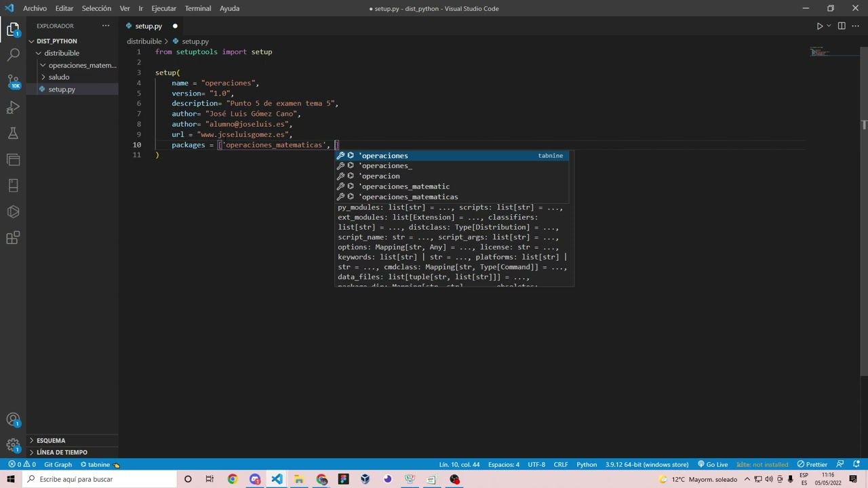The width and height of the screenshot is (868, 488).
Task: Open the Terminal menu
Action: point(197,8)
